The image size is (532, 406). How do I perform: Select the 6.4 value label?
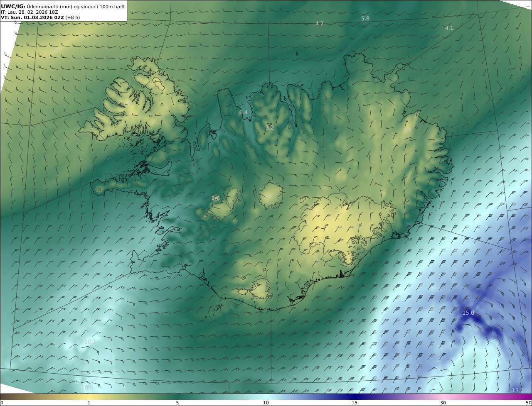[x=244, y=113]
